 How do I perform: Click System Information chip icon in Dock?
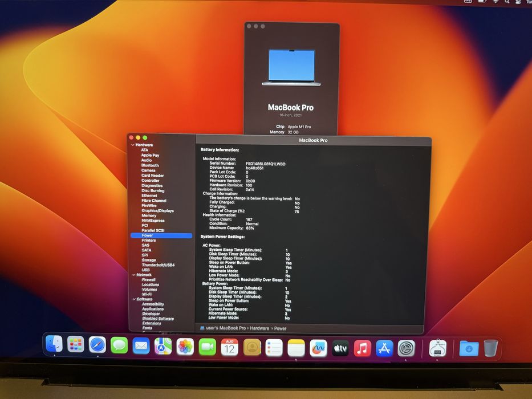click(x=438, y=348)
